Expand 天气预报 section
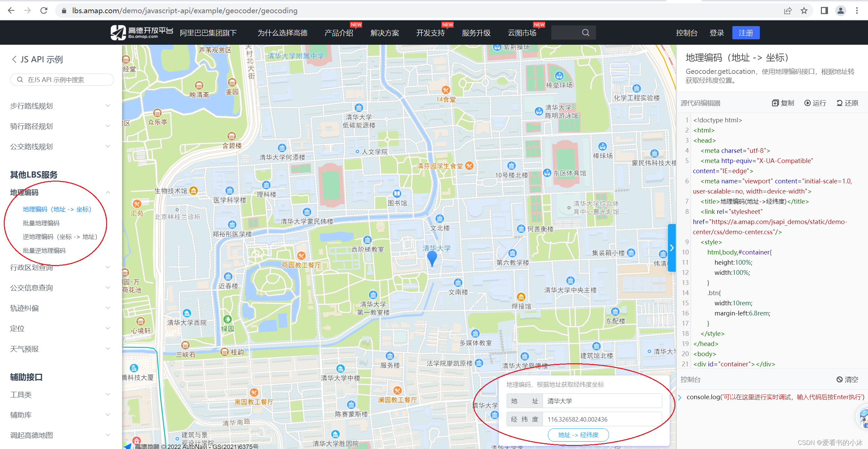The width and height of the screenshot is (868, 449). tap(60, 349)
